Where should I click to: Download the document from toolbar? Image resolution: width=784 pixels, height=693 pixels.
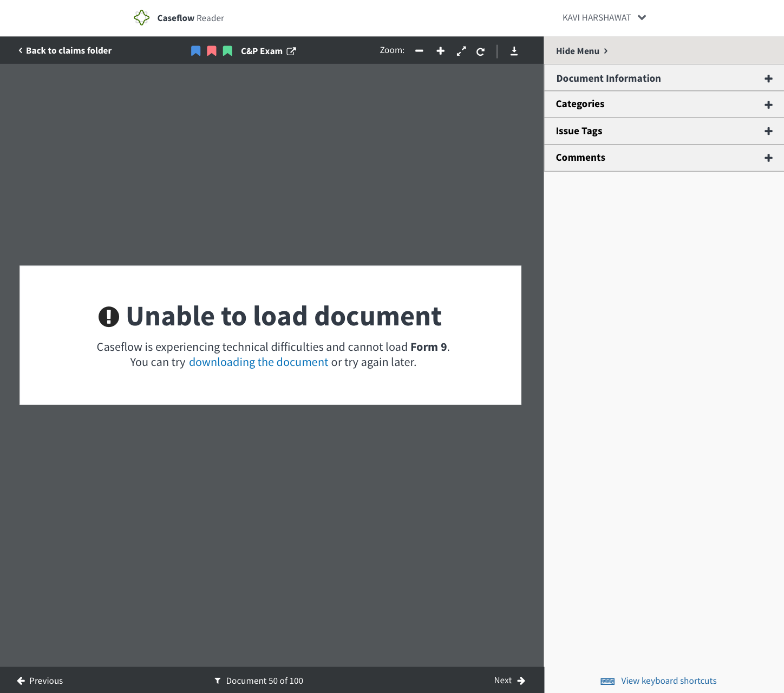[x=514, y=51]
